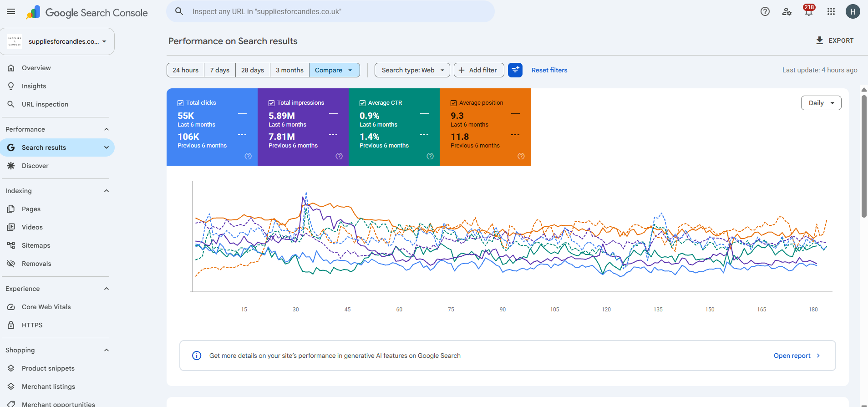This screenshot has width=868, height=407.
Task: Click the Pages icon in sidebar
Action: click(11, 209)
